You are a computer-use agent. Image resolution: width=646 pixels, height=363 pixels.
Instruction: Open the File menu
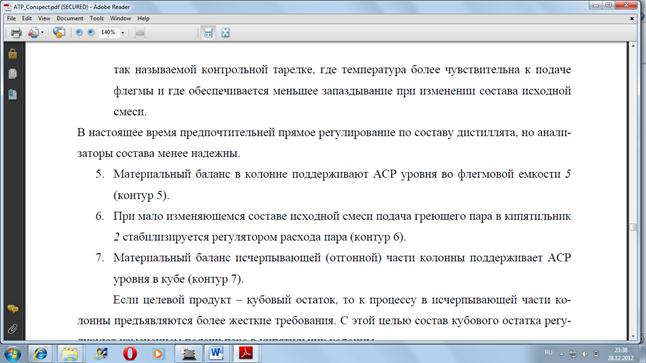point(11,19)
